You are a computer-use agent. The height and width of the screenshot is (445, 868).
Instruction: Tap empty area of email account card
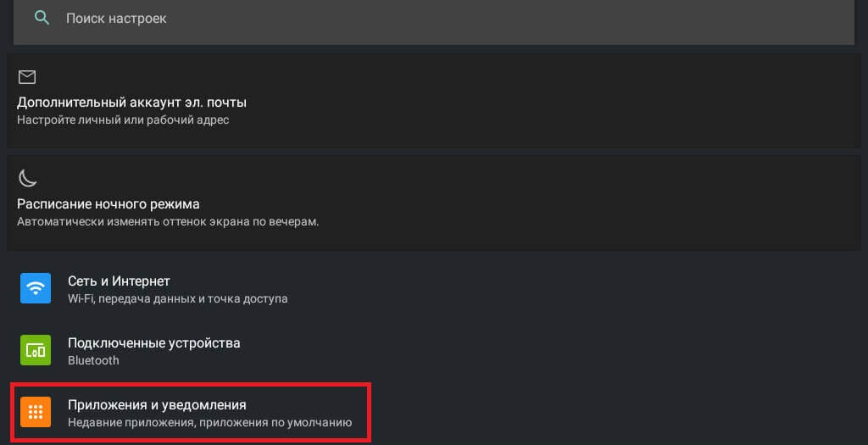(x=554, y=100)
